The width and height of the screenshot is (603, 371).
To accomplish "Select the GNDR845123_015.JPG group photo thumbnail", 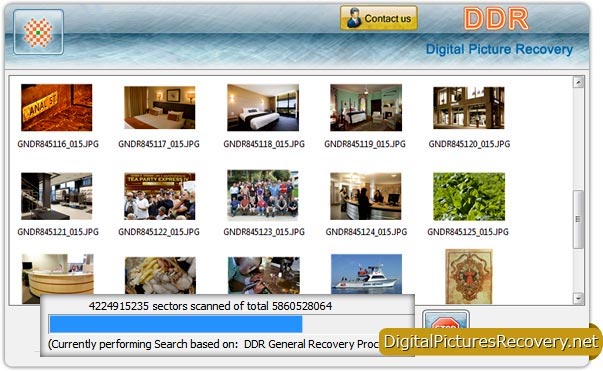I will [263, 195].
